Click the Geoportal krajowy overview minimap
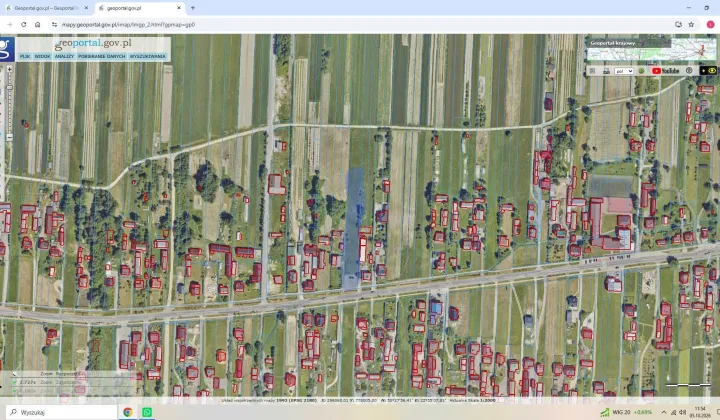Screen dimensions: 720x420 (652, 49)
